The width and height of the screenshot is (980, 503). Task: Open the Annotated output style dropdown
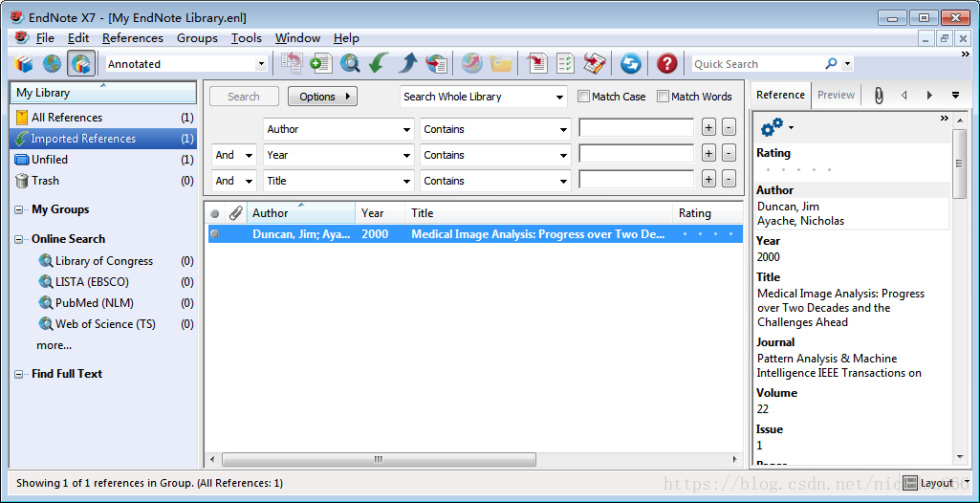click(261, 64)
